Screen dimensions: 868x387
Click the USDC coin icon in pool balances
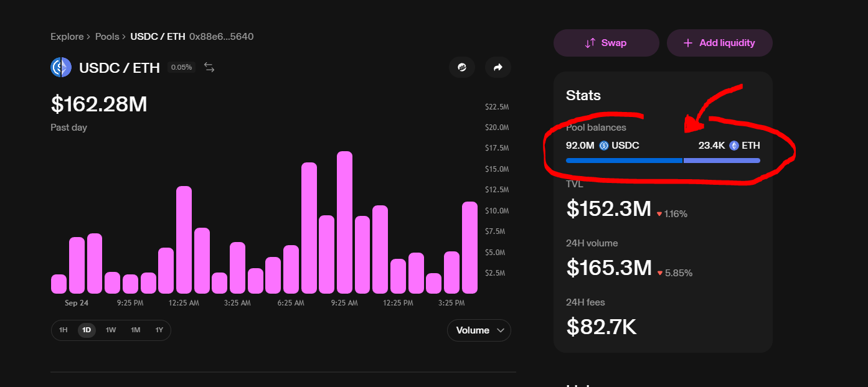604,146
